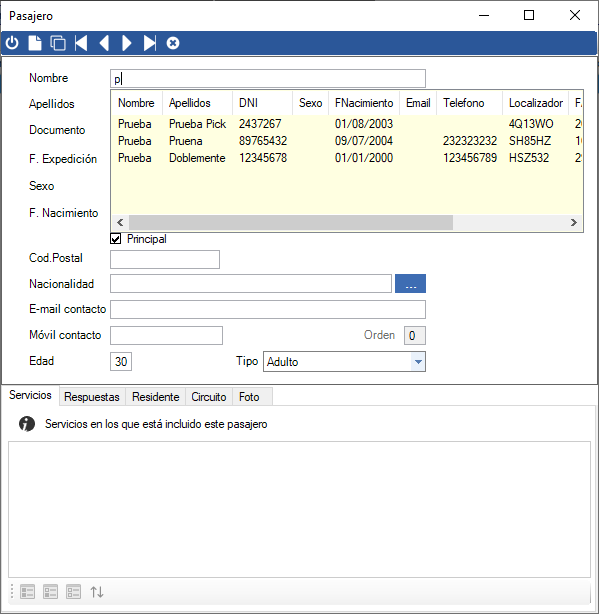The image size is (599, 614).
Task: Jump to the first record
Action: (81, 43)
